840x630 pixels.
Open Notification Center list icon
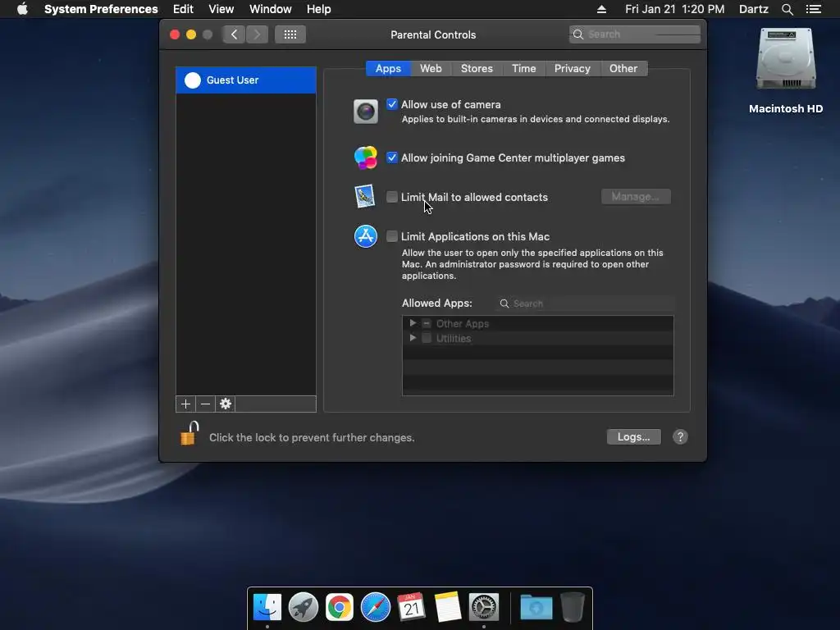click(x=813, y=9)
